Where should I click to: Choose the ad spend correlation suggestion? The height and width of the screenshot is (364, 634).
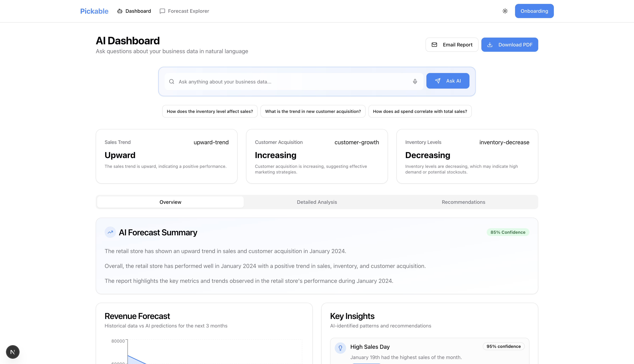[420, 111]
